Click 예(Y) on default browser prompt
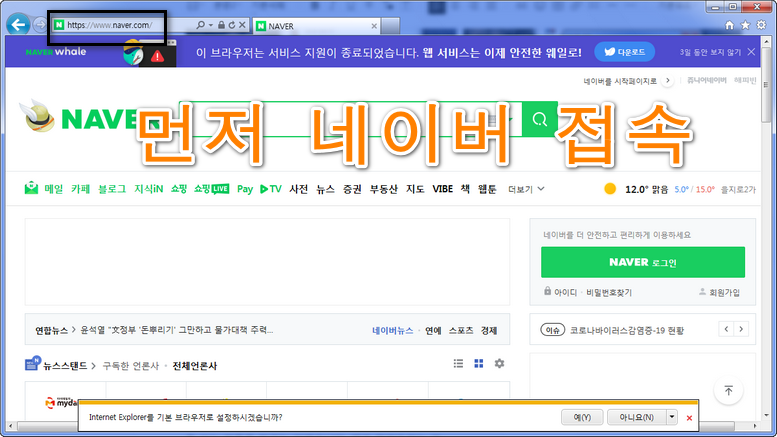 [x=582, y=417]
